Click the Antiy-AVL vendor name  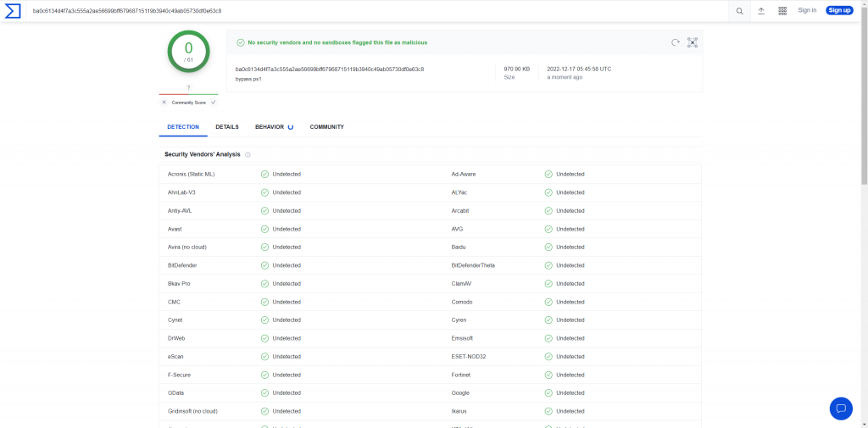[x=180, y=210]
